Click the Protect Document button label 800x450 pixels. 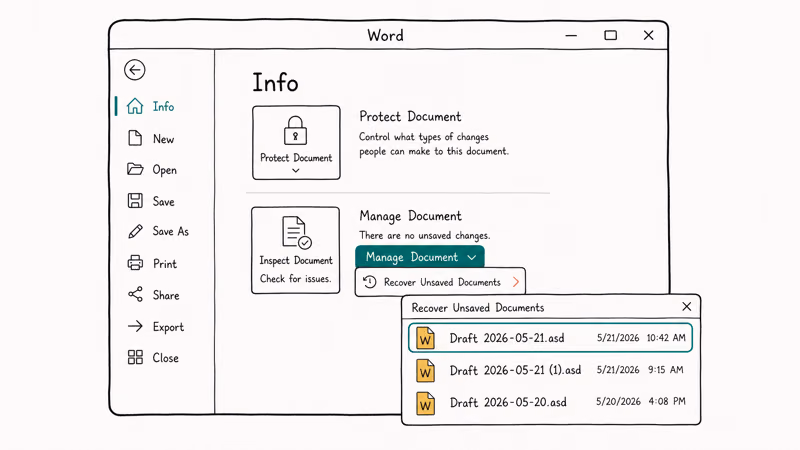click(x=296, y=158)
